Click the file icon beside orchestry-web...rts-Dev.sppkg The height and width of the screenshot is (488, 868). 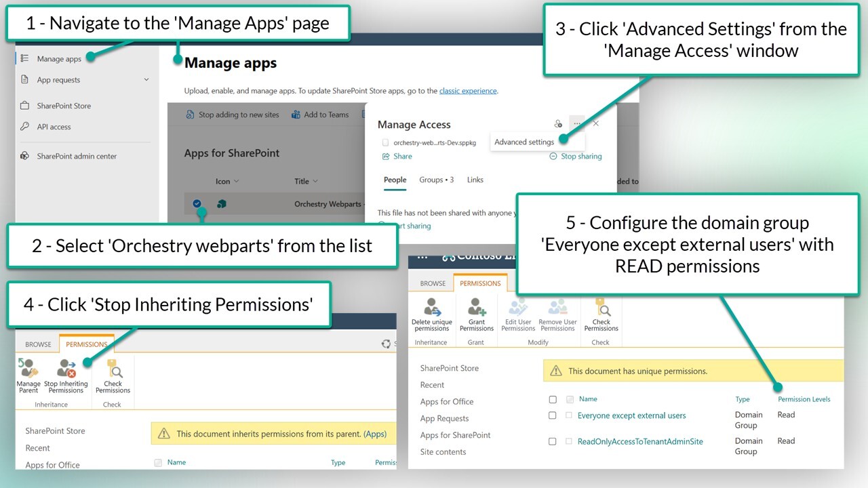(386, 143)
